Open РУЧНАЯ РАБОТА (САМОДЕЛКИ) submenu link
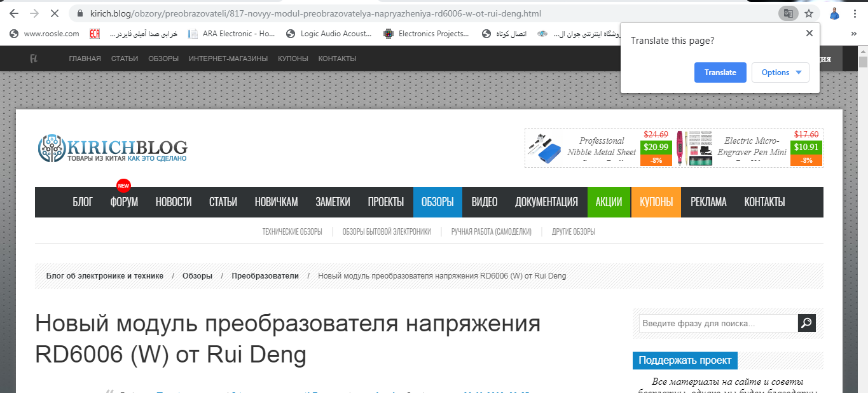868x393 pixels. click(492, 232)
